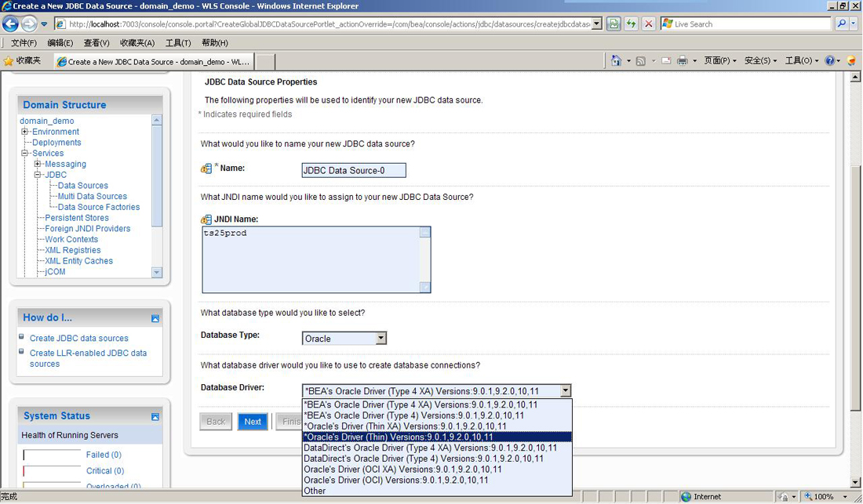
Task: Open Persistent Stores in the tree
Action: [77, 218]
